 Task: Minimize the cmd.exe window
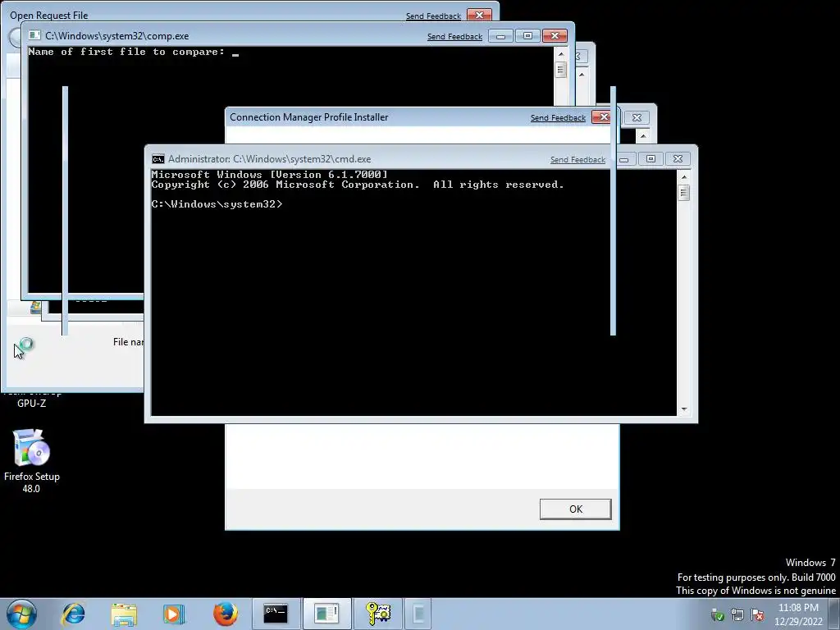625,159
